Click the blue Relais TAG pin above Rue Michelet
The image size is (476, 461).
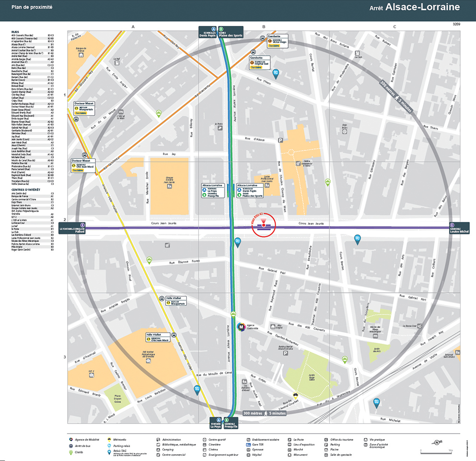376,403
